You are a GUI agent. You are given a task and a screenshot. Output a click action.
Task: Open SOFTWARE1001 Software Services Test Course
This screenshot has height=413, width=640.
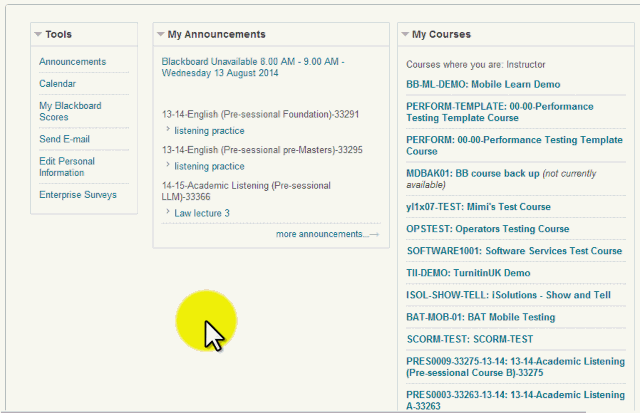click(x=513, y=251)
